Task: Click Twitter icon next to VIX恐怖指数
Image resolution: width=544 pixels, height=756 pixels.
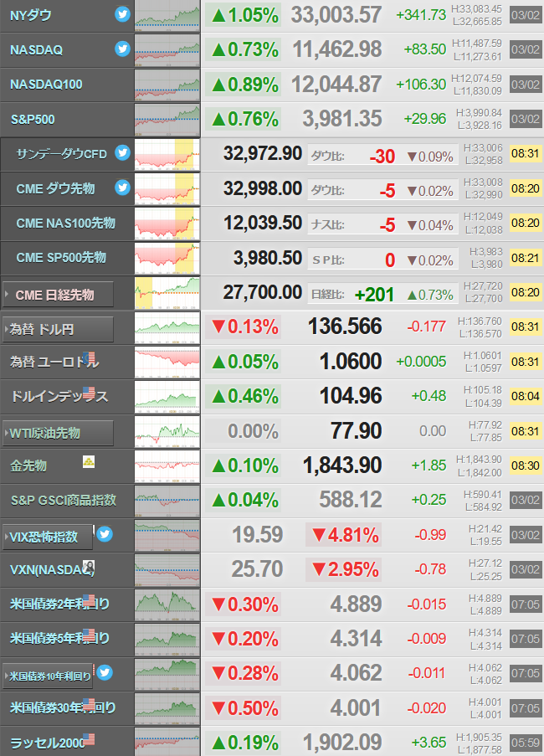Action: tap(105, 534)
